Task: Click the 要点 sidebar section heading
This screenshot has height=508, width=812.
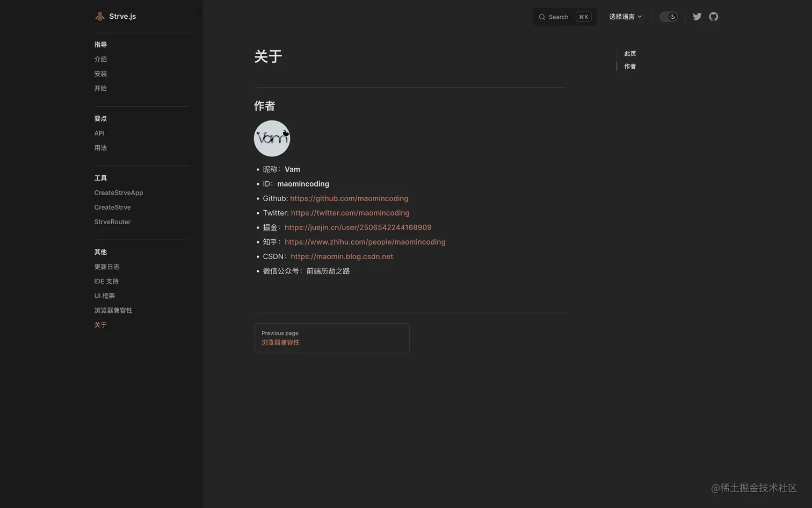Action: click(100, 119)
